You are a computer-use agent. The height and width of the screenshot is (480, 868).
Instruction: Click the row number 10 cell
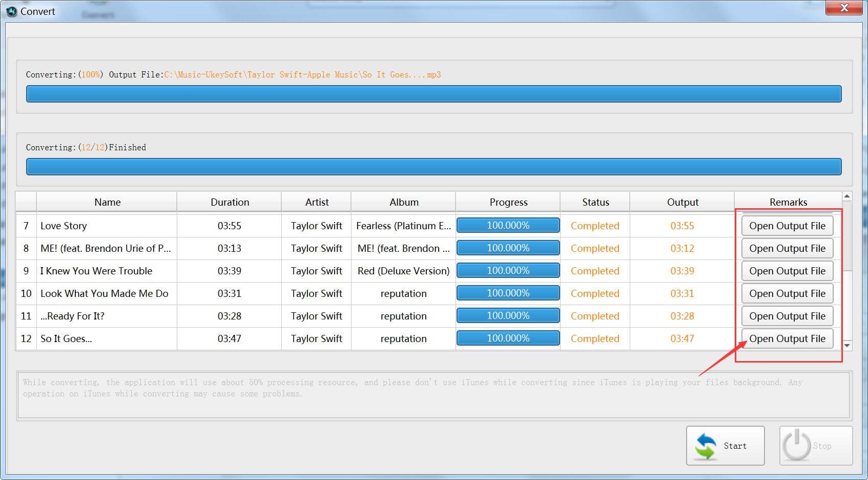coord(26,293)
